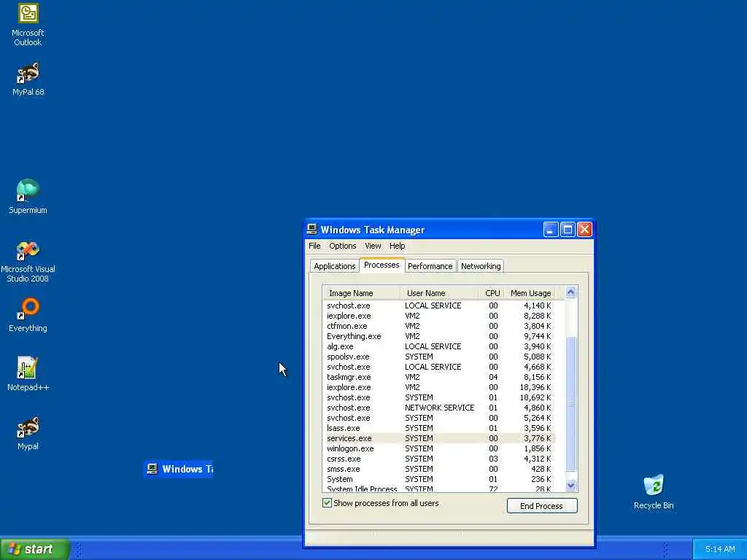
Task: Close the Windows Task Manager window
Action: pyautogui.click(x=584, y=230)
